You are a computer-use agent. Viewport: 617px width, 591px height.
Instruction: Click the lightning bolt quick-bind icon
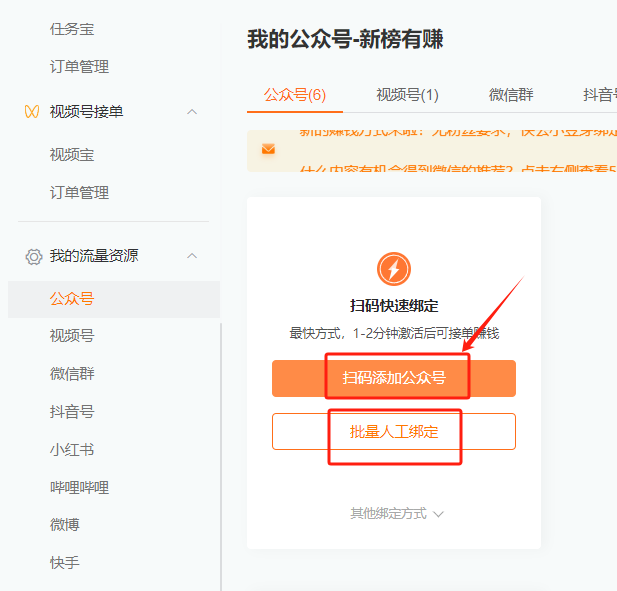[393, 269]
